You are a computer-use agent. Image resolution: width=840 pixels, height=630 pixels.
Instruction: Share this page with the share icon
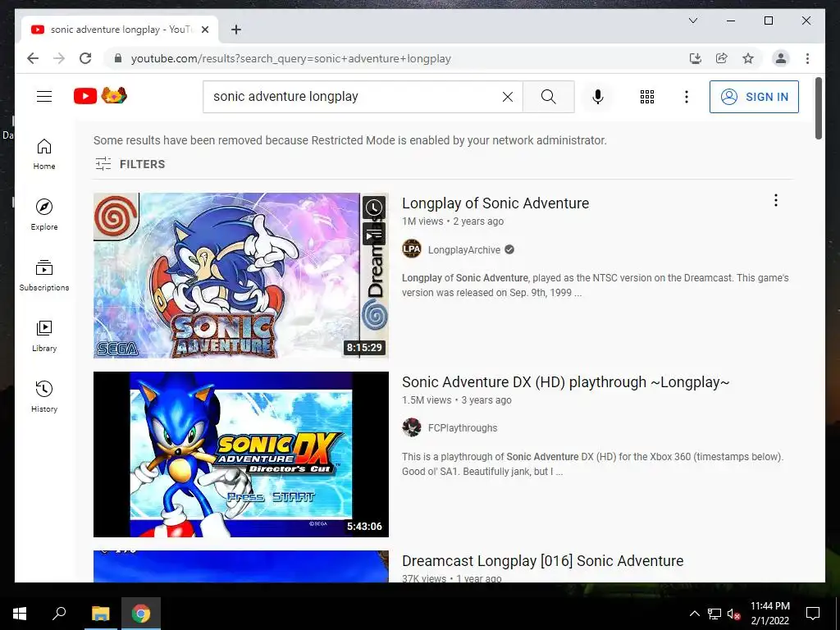(722, 58)
